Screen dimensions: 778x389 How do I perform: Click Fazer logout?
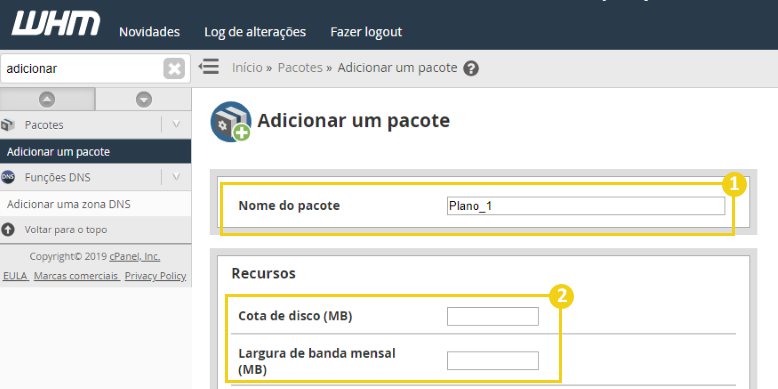coord(366,32)
